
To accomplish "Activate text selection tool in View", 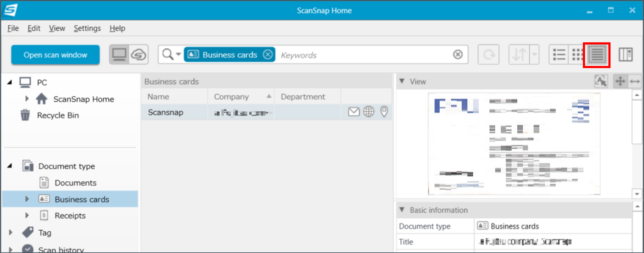I will 601,81.
